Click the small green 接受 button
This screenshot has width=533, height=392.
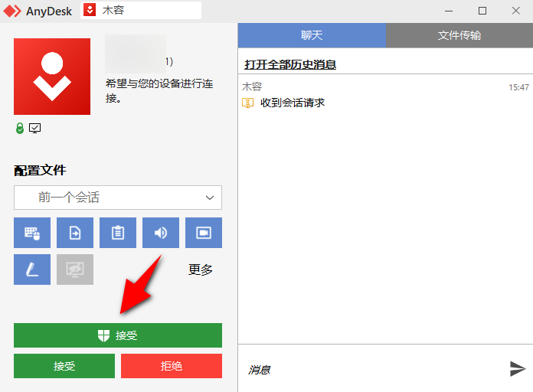pyautogui.click(x=64, y=366)
